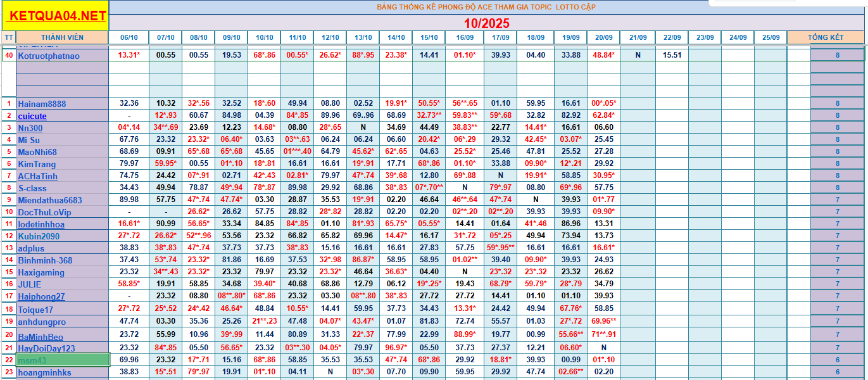The image size is (868, 380).
Task: Select the JULIE member name
Action: pos(29,284)
